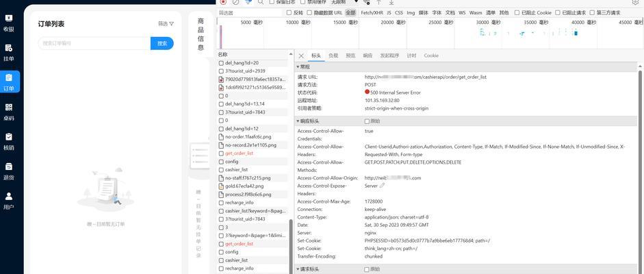Open the network conditions wifi icon
This screenshot has width=644, height=274.
tap(366, 2)
